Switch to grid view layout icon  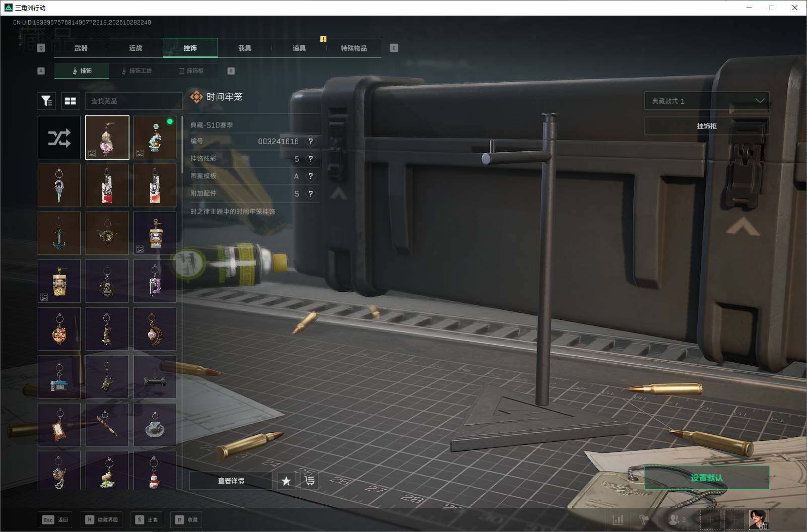tap(71, 101)
